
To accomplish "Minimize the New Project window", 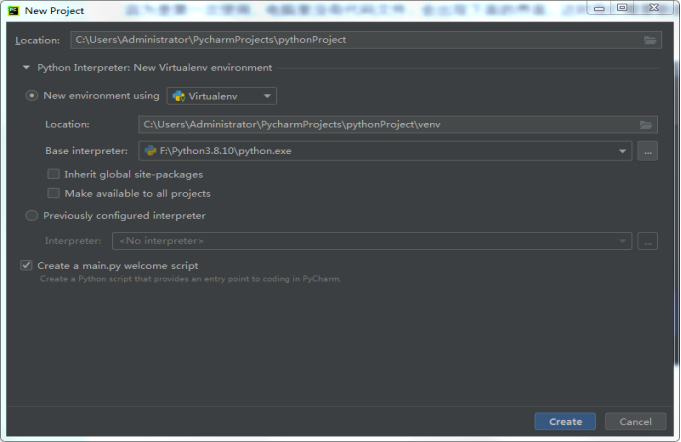I will click(x=599, y=7).
